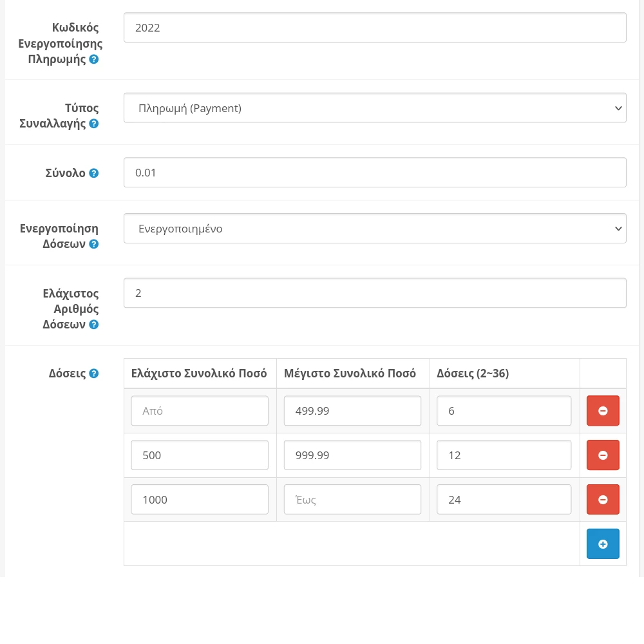Viewport: 644px width, 644px height.
Task: Click help icon next to Ελάχιστος Αριθμός Δόσεων
Action: 94,325
